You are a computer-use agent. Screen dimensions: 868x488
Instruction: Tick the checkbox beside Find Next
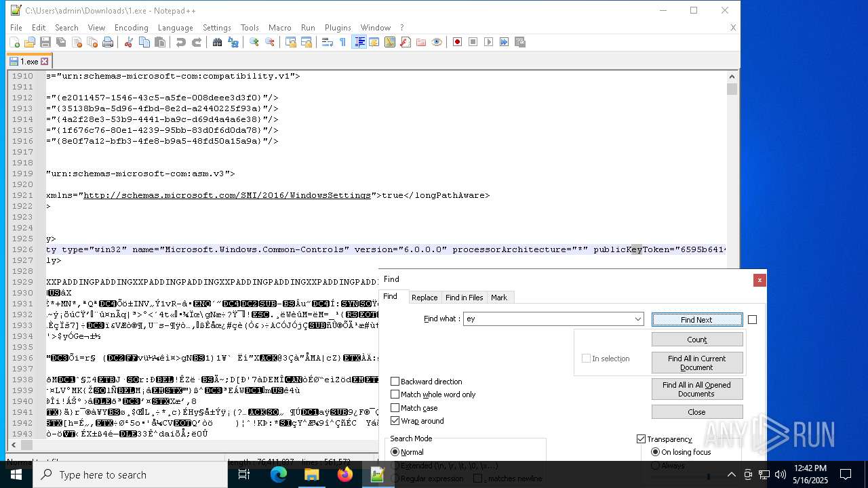coord(752,320)
